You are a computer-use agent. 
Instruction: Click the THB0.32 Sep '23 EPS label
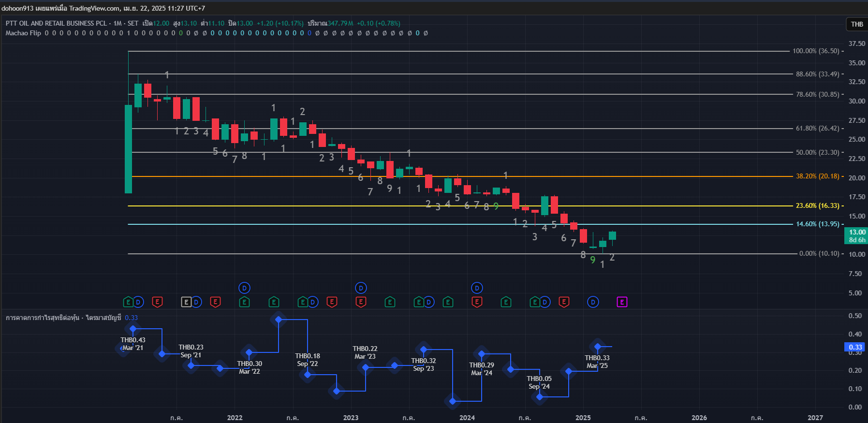coord(424,365)
